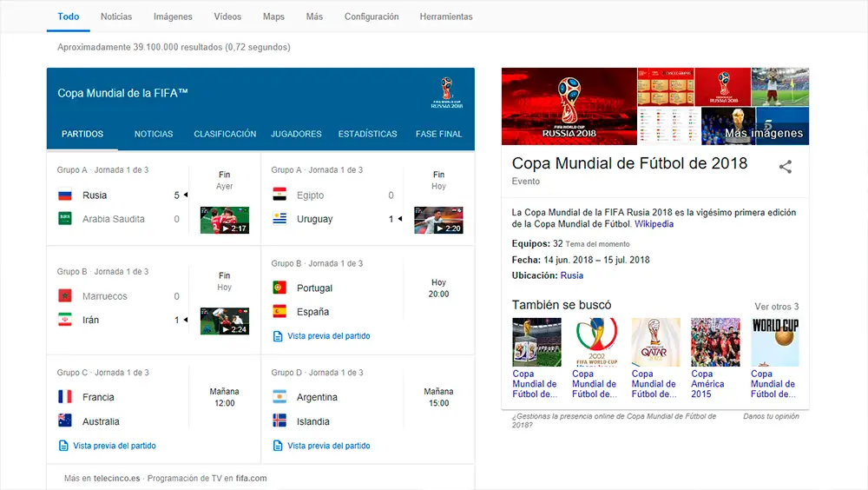
Task: Click document icon under Francia–Australia match
Action: pyautogui.click(x=63, y=446)
